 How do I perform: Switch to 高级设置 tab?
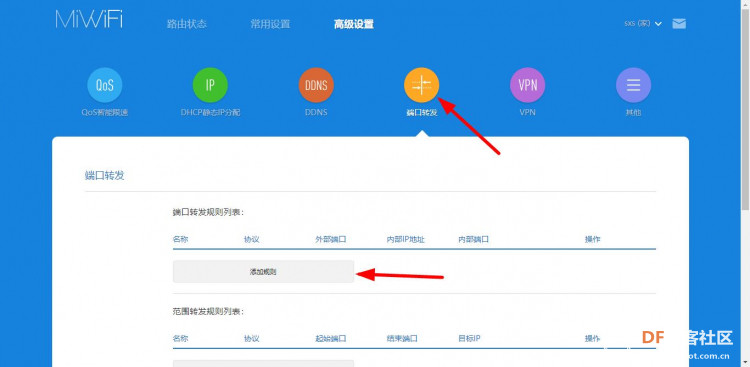354,24
